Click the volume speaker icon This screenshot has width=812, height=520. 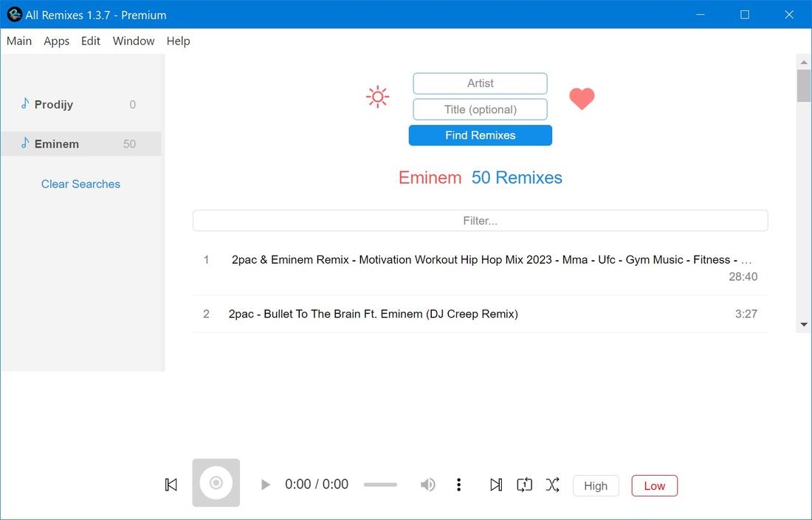coord(427,485)
